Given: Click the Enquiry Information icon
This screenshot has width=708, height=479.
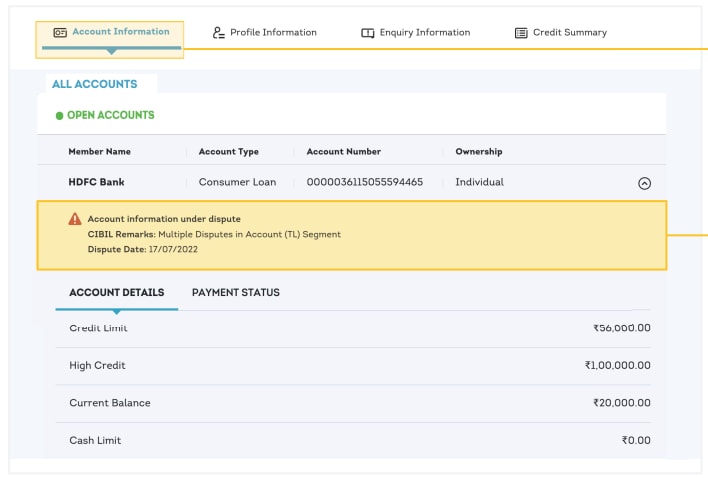Looking at the screenshot, I should (x=368, y=33).
